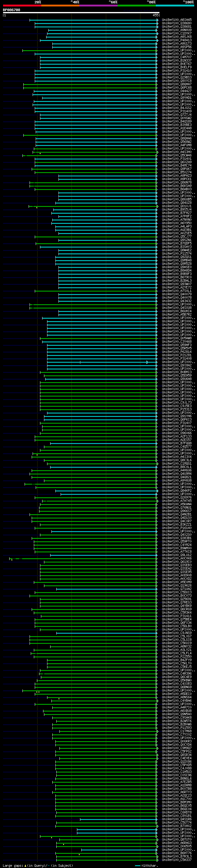This screenshot has width=197, height=868.
Task: Select the UniRef100_A7S0L1 label
Action: coord(176,291)
